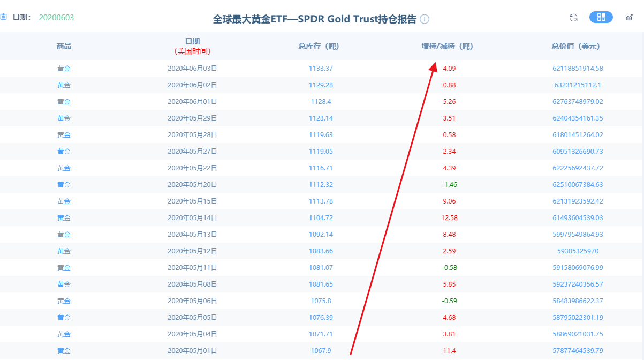Select the holdings change value 8.48
This screenshot has height=360, width=644.
point(449,235)
